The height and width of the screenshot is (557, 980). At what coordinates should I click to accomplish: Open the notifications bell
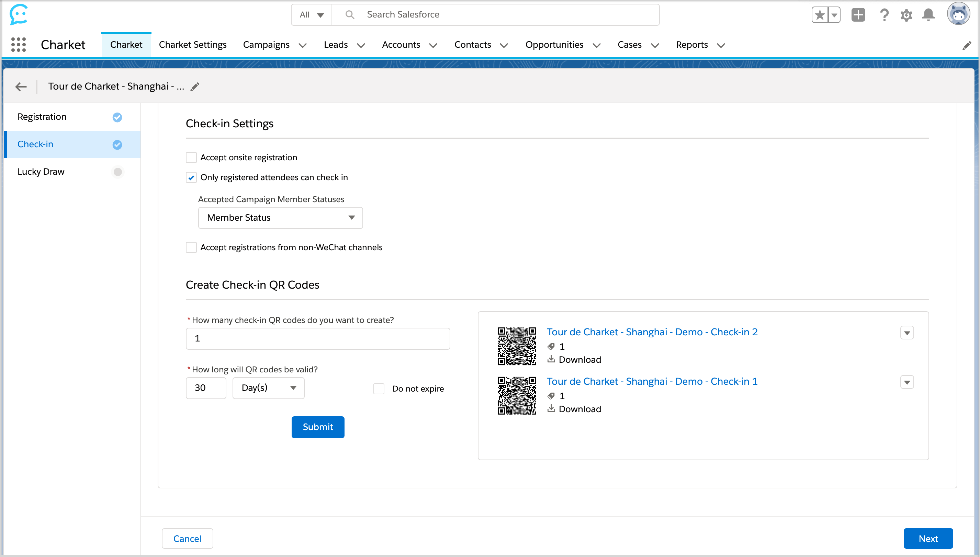point(928,15)
